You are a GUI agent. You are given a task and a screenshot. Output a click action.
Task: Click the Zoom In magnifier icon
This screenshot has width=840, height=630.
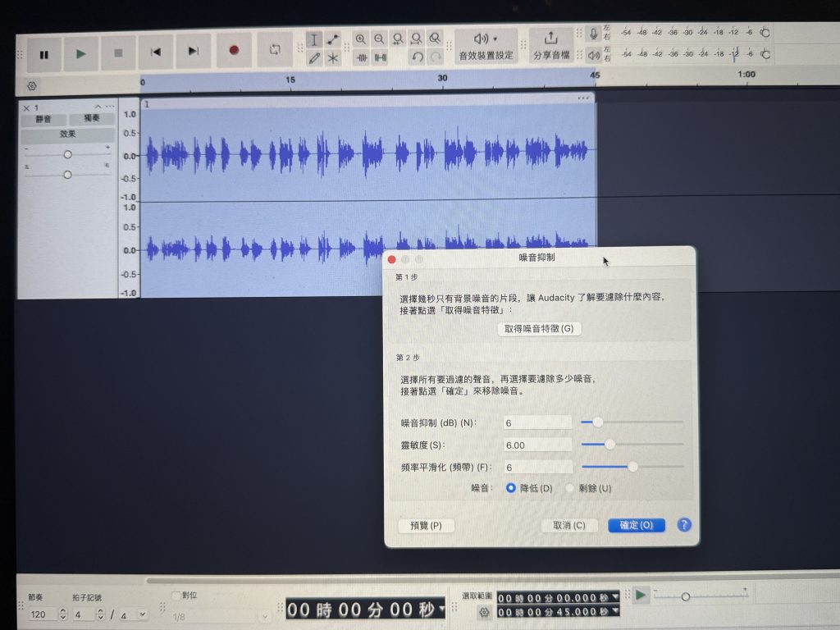pos(361,39)
